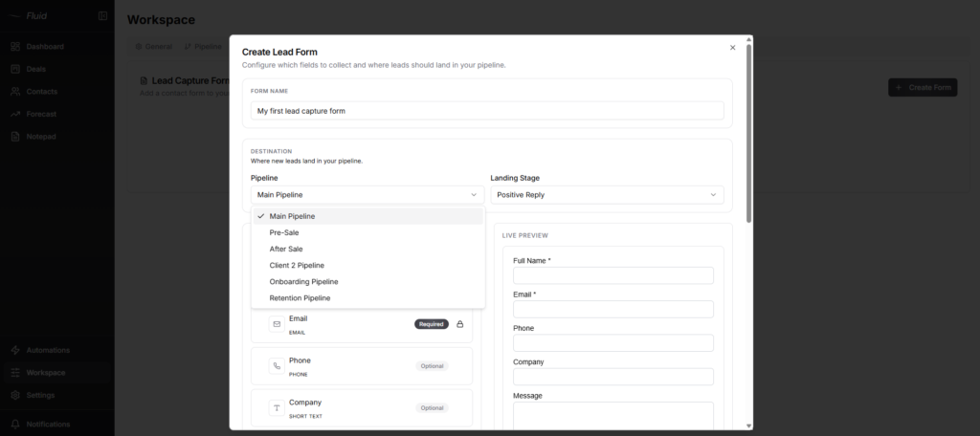
Task: Toggle the Phone field Optional badge
Action: tap(432, 366)
